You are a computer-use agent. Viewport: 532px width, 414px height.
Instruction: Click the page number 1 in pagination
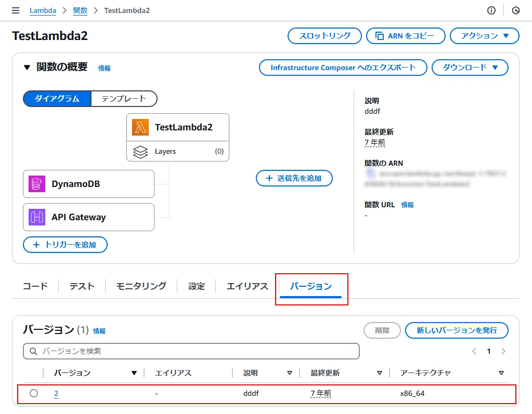[489, 351]
